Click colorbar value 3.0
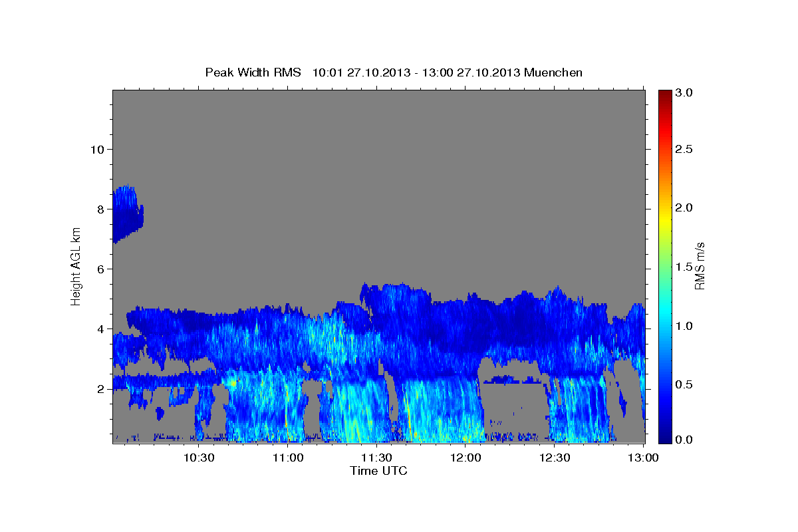The width and height of the screenshot is (798, 532). [x=684, y=92]
